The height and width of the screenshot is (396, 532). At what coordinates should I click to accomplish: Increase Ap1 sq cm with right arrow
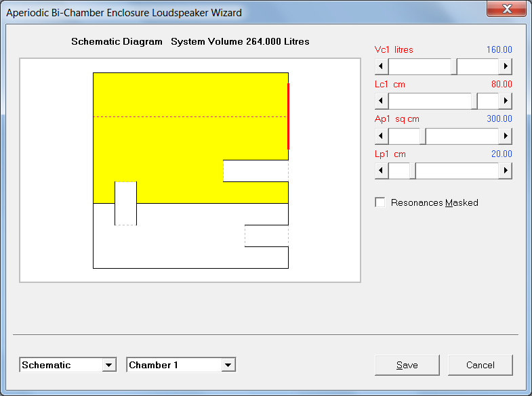pyautogui.click(x=505, y=136)
